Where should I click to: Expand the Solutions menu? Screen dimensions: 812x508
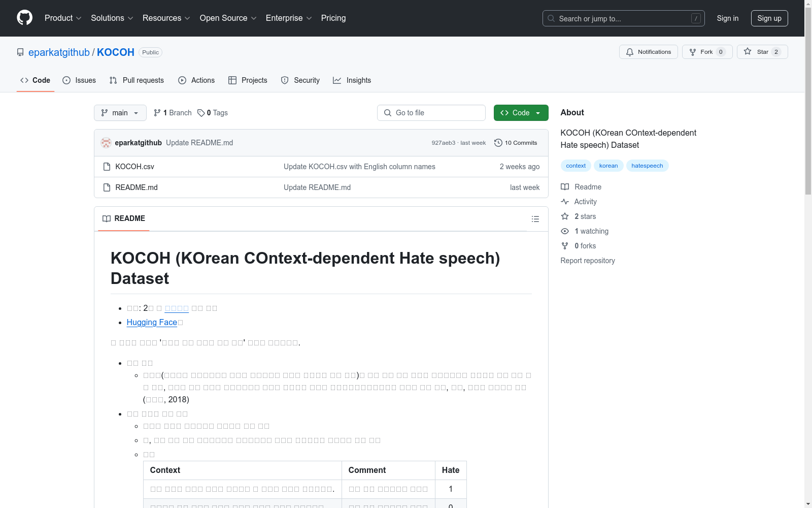[112, 18]
